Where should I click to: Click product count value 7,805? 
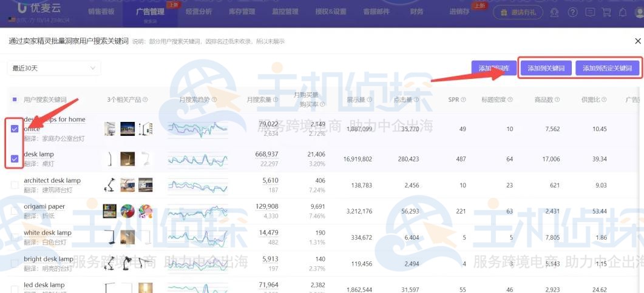pyautogui.click(x=552, y=237)
